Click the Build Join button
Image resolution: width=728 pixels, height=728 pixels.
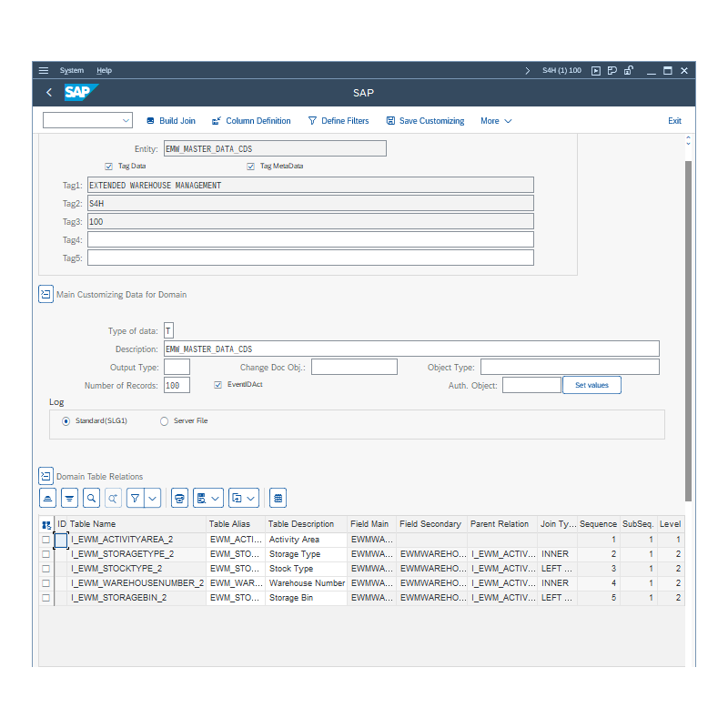pos(170,119)
